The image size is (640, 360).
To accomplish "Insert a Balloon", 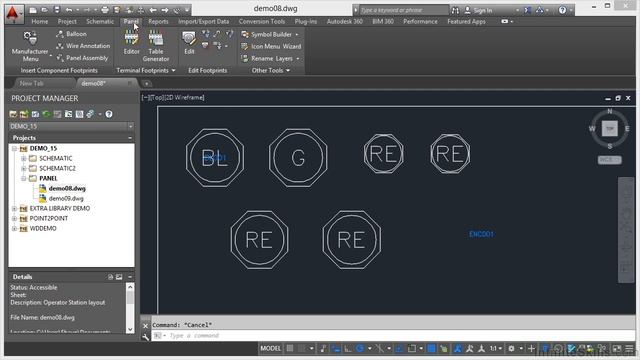I will tap(72, 34).
